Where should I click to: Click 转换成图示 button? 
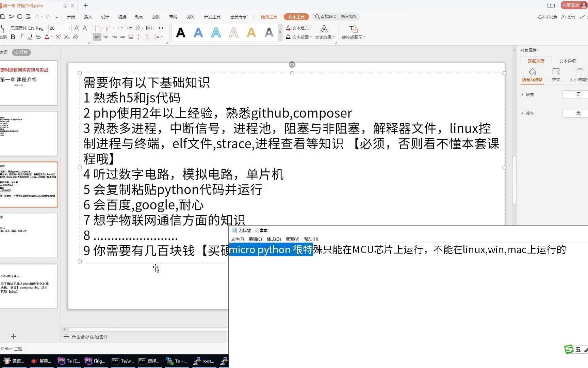click(354, 33)
